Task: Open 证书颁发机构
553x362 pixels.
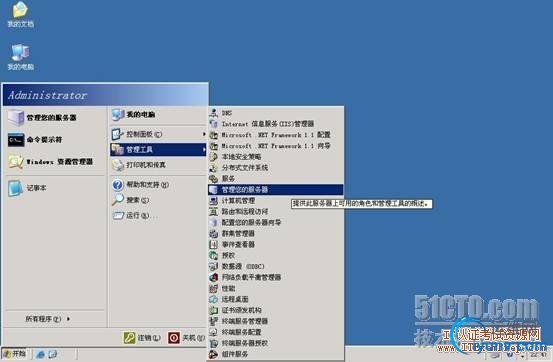Action: click(276, 310)
